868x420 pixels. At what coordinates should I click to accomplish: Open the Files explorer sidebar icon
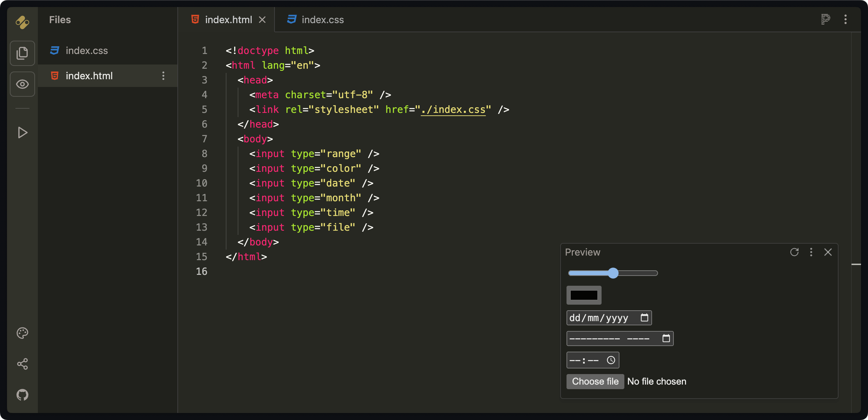pos(22,53)
